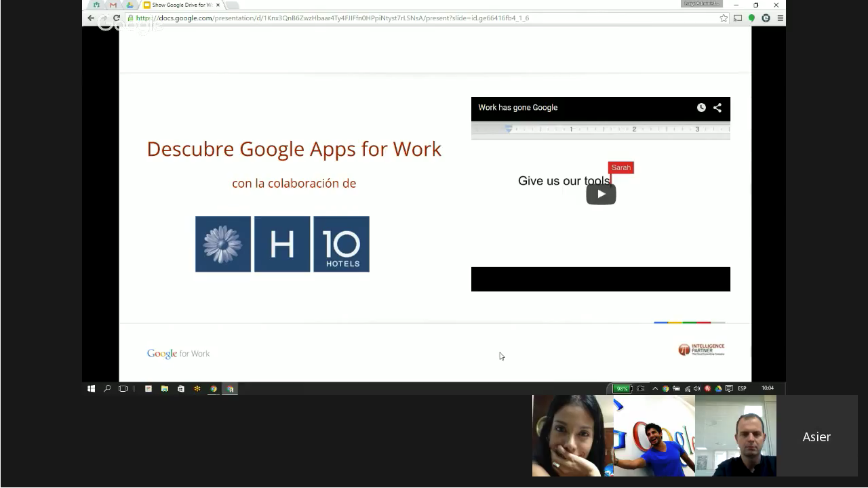Click the Watch later clock icon
The image size is (868, 488).
click(701, 108)
